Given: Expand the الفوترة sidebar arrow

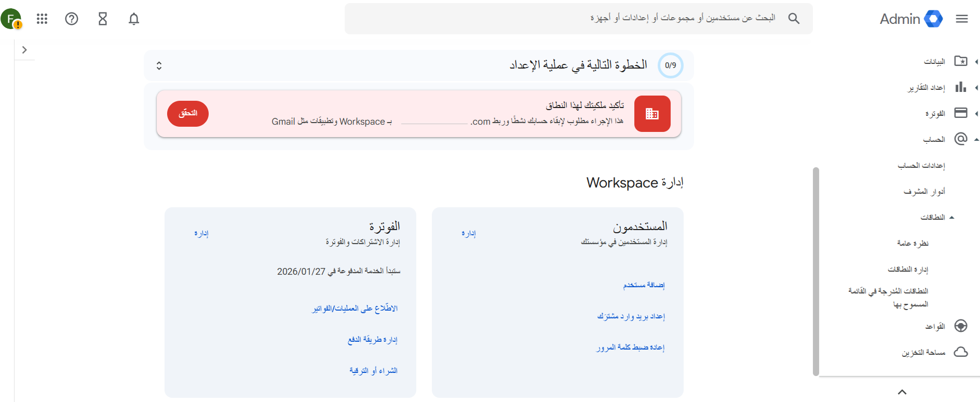Looking at the screenshot, I should (976, 113).
